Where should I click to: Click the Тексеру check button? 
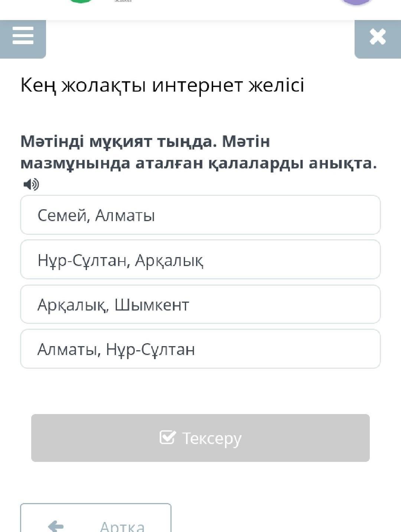[x=200, y=438]
